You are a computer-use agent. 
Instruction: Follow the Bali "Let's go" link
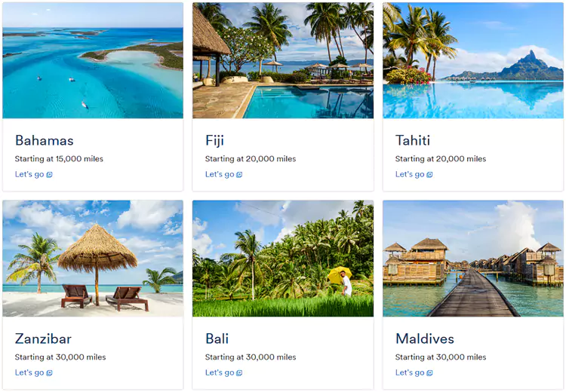pos(220,372)
